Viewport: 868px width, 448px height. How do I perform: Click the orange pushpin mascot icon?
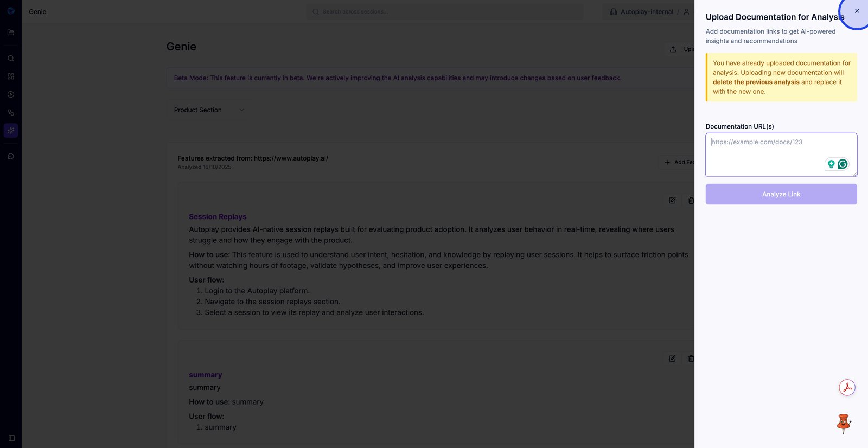click(844, 424)
